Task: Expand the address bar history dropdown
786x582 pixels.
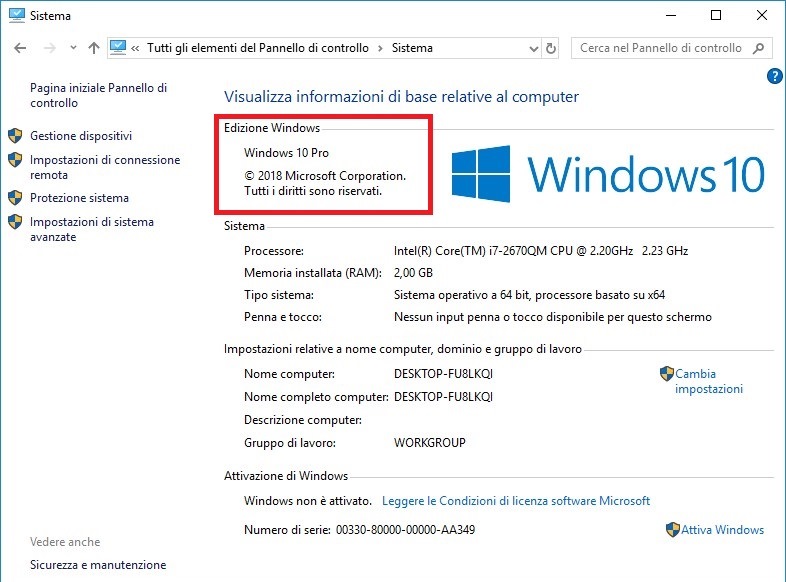Action: (x=534, y=49)
